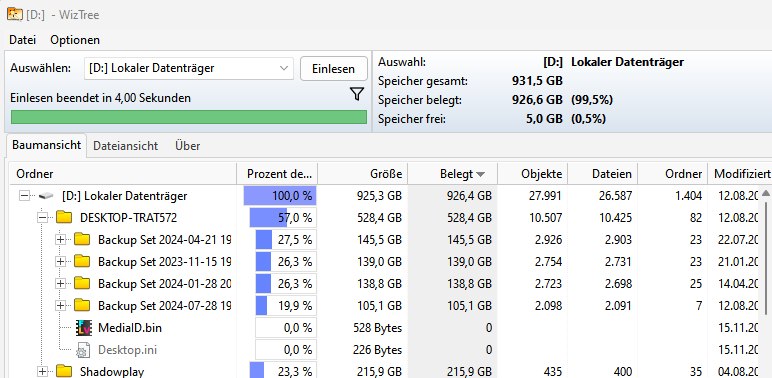The width and height of the screenshot is (772, 378).
Task: Select the grayed Desktop.ini file icon
Action: click(x=83, y=350)
